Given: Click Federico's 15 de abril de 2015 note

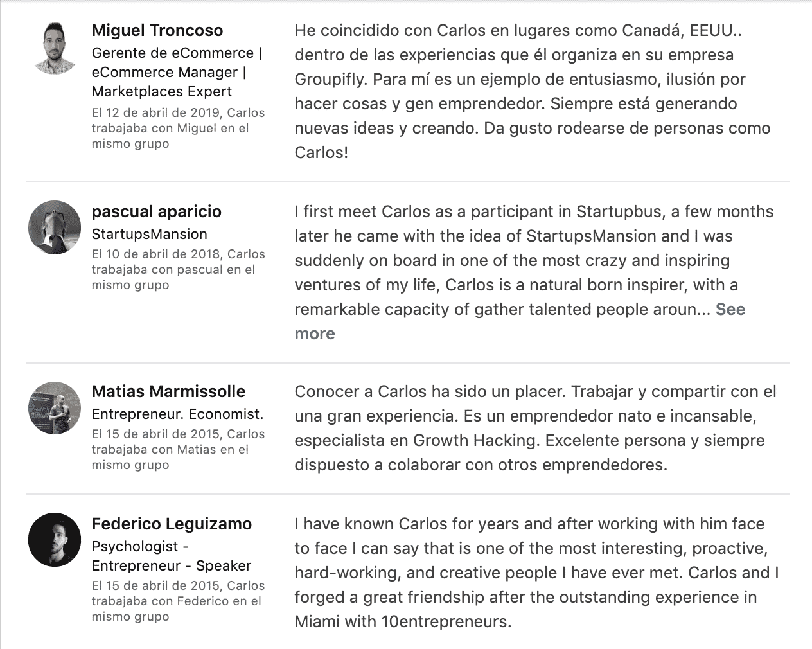Looking at the screenshot, I should [177, 601].
